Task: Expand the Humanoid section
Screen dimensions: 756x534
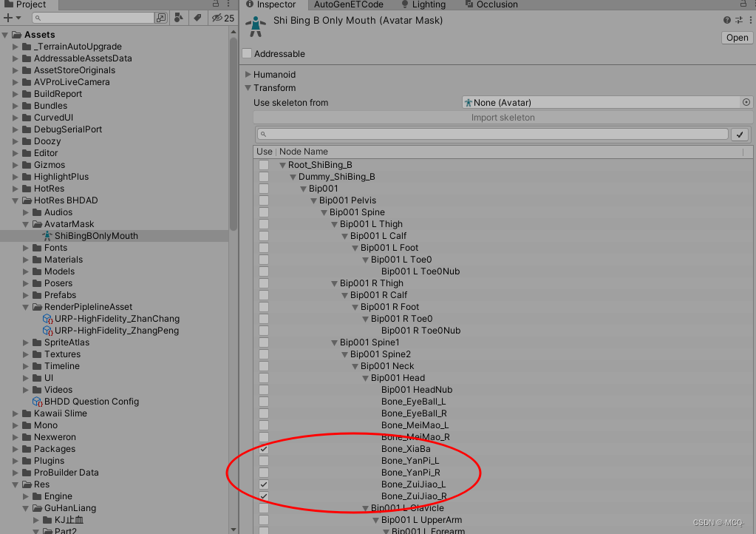Action: pyautogui.click(x=248, y=74)
